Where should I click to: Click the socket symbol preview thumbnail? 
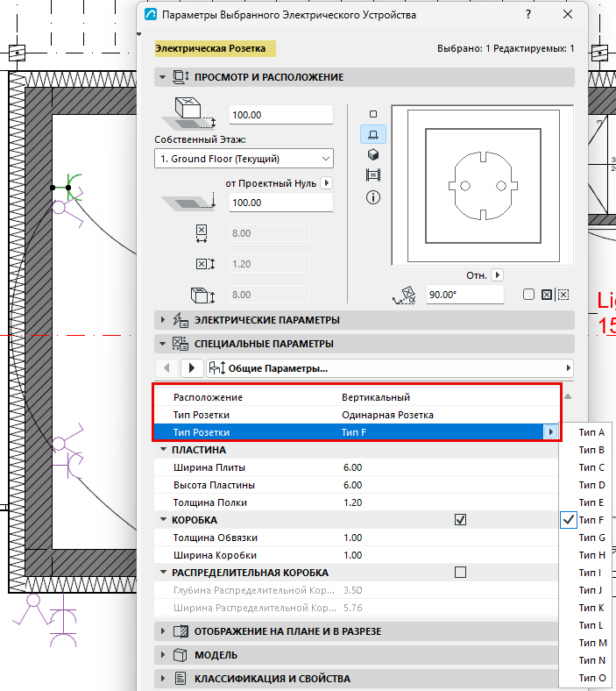(483, 186)
